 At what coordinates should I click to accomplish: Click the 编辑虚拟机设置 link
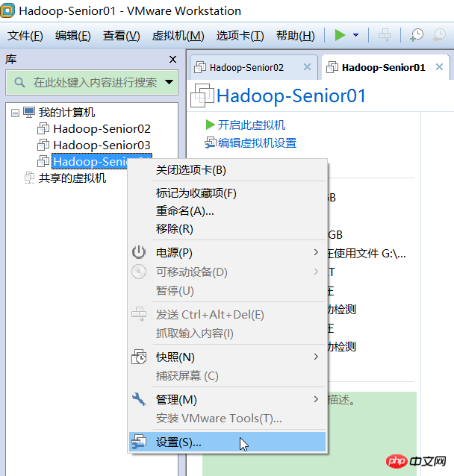point(257,143)
